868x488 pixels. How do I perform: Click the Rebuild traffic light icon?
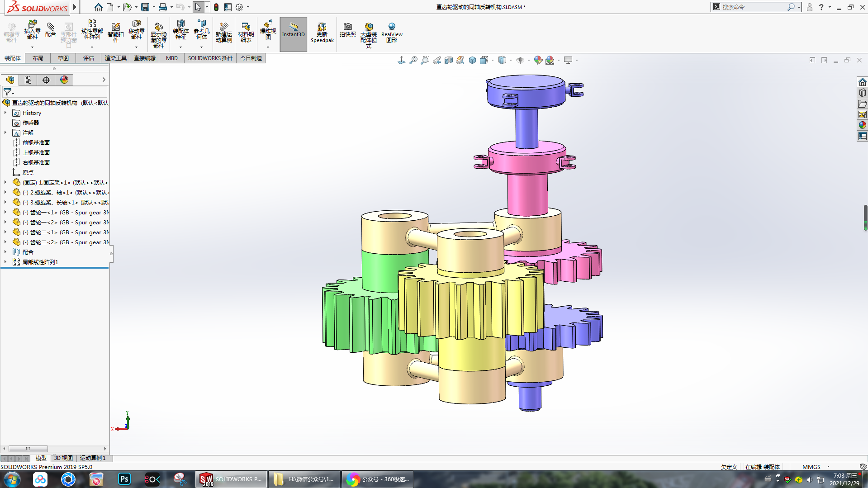(x=216, y=7)
